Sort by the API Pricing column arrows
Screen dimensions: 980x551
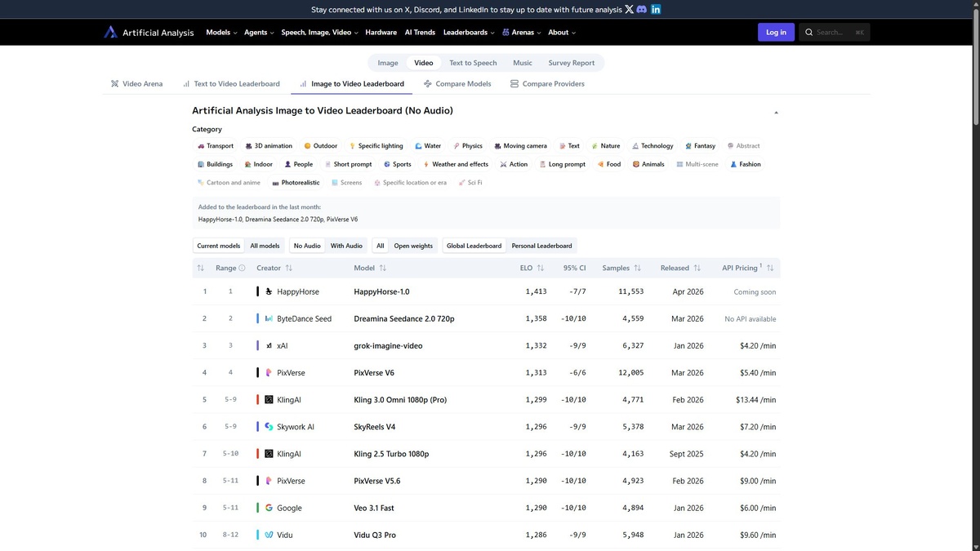click(770, 268)
